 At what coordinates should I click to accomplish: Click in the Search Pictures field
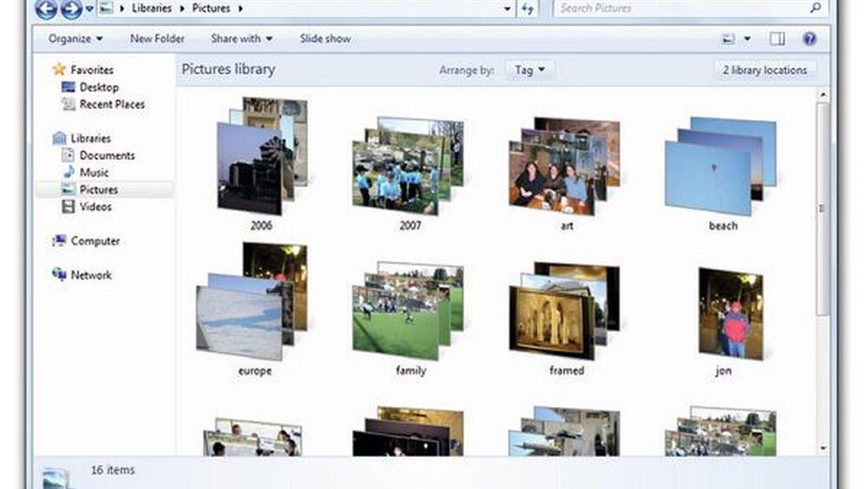pos(677,9)
